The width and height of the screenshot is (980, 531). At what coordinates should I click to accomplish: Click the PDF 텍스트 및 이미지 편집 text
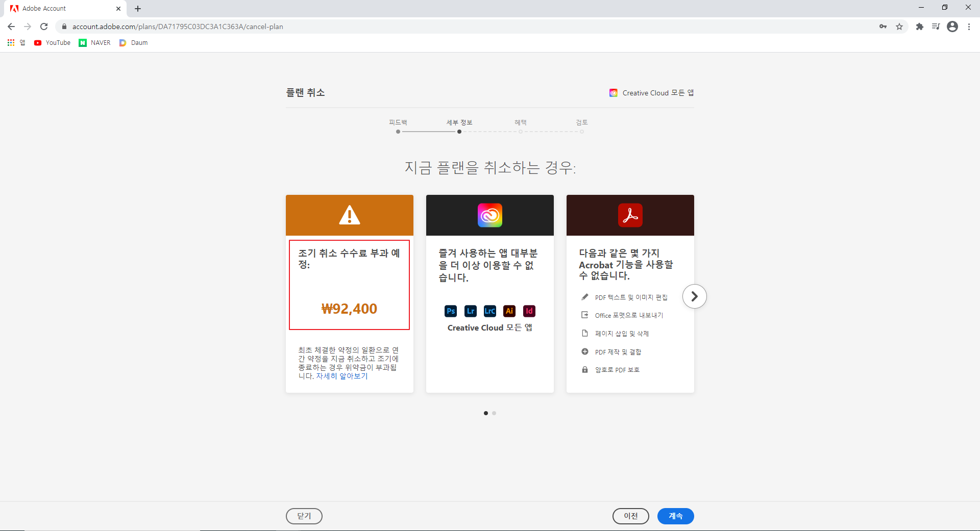pyautogui.click(x=631, y=297)
